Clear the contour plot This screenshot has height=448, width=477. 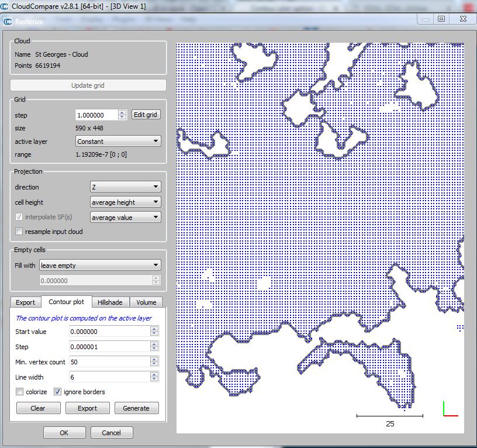tap(38, 408)
